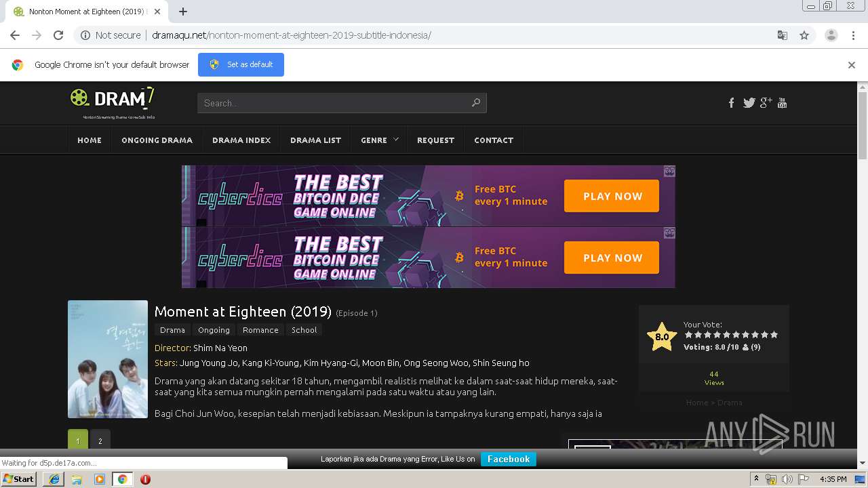This screenshot has height=488, width=868.
Task: Open the Chrome three-dot menu
Action: click(x=853, y=35)
